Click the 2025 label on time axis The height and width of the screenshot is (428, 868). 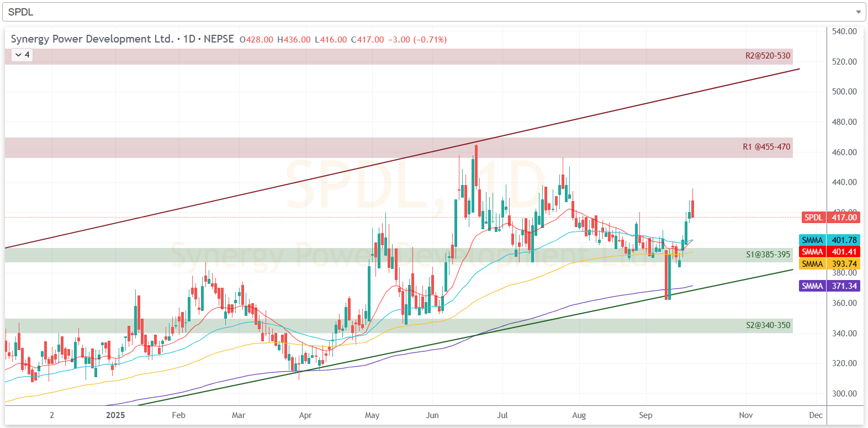(115, 415)
